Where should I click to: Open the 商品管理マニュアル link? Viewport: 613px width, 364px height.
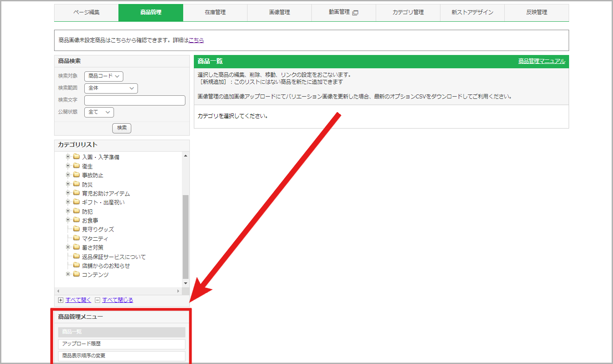click(x=542, y=61)
